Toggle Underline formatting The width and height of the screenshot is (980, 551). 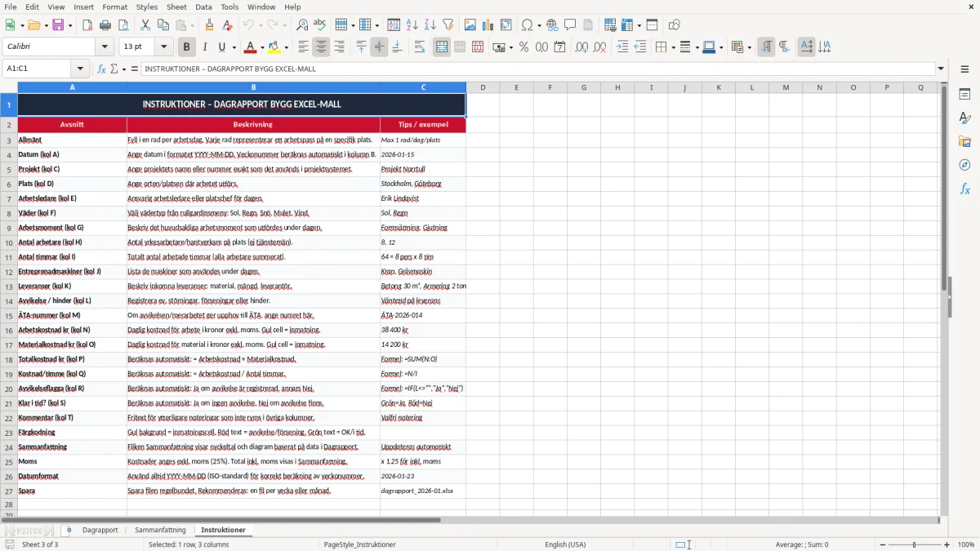(221, 47)
